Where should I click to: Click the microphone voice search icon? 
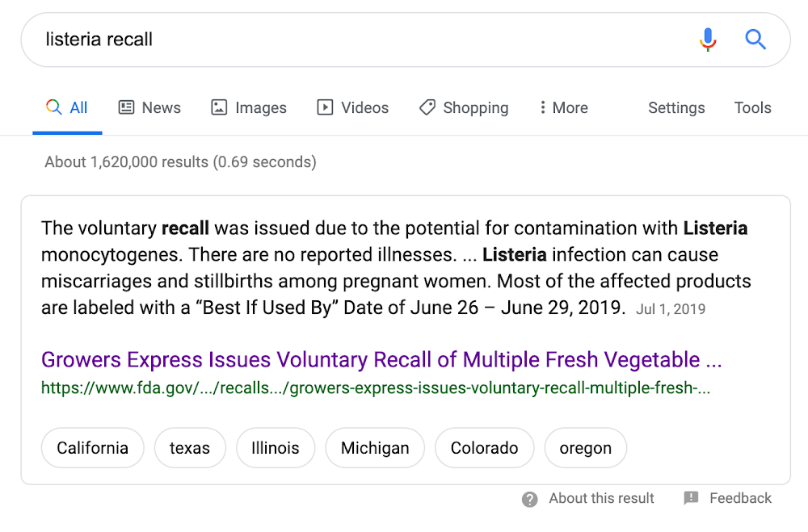708,39
